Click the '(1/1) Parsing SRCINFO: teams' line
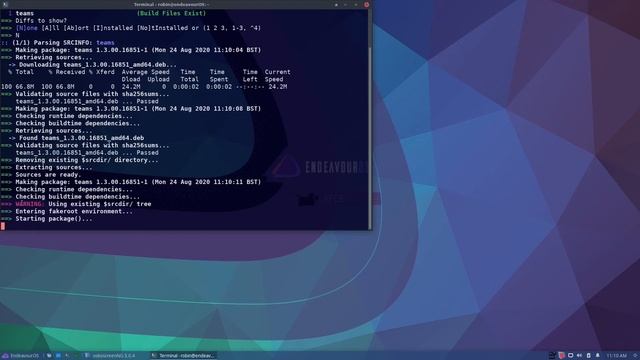640x360 pixels. point(63,42)
